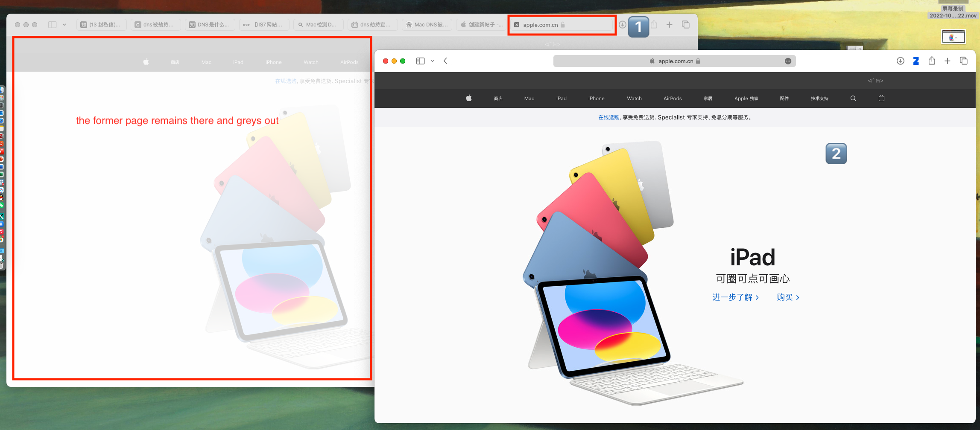Image resolution: width=980 pixels, height=430 pixels.
Task: Open AirPods in the dark navigation bar
Action: coord(673,99)
